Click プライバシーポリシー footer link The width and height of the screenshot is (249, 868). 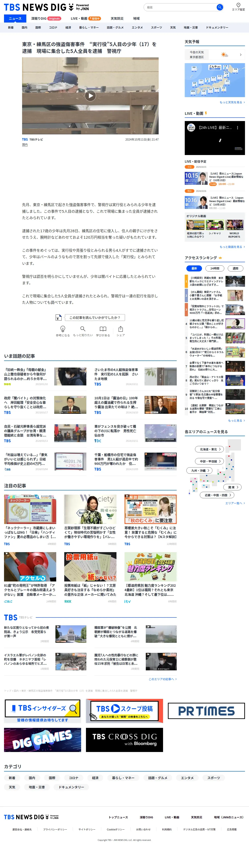tap(55, 829)
